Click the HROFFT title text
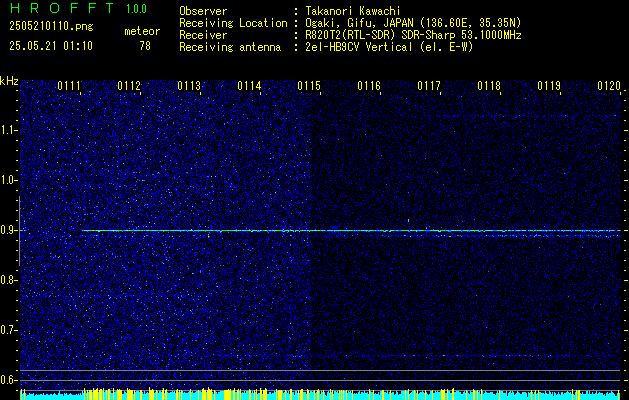 62,8
